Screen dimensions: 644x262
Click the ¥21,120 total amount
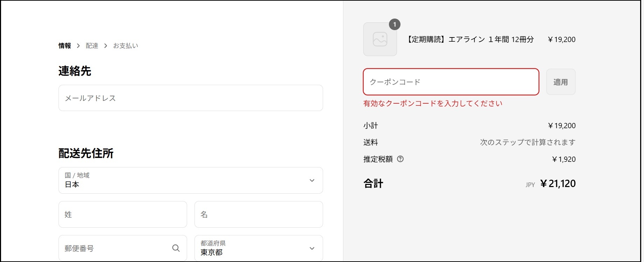558,184
